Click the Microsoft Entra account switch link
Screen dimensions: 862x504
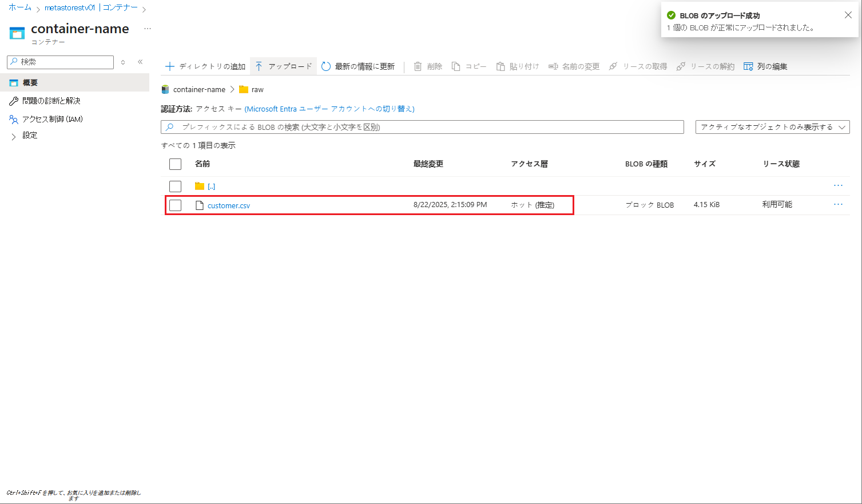click(329, 109)
